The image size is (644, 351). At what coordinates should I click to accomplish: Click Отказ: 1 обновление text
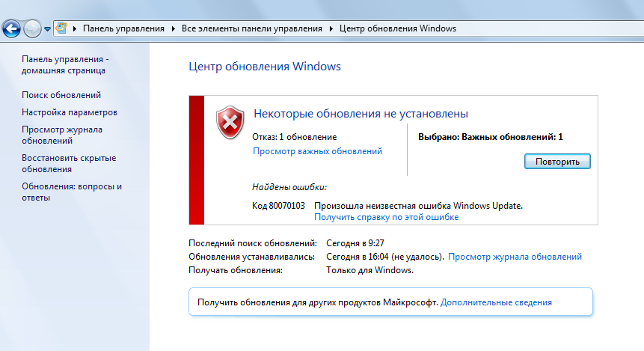(x=295, y=137)
